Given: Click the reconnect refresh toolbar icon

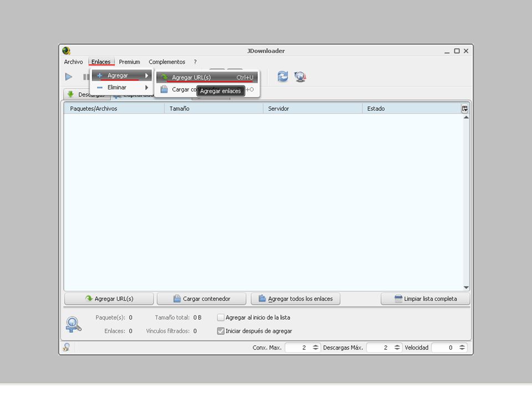Looking at the screenshot, I should tap(283, 76).
